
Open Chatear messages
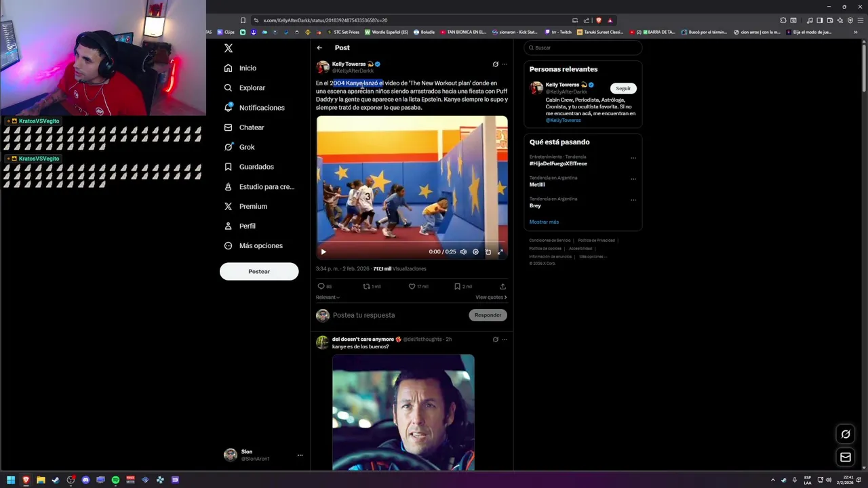(244, 127)
